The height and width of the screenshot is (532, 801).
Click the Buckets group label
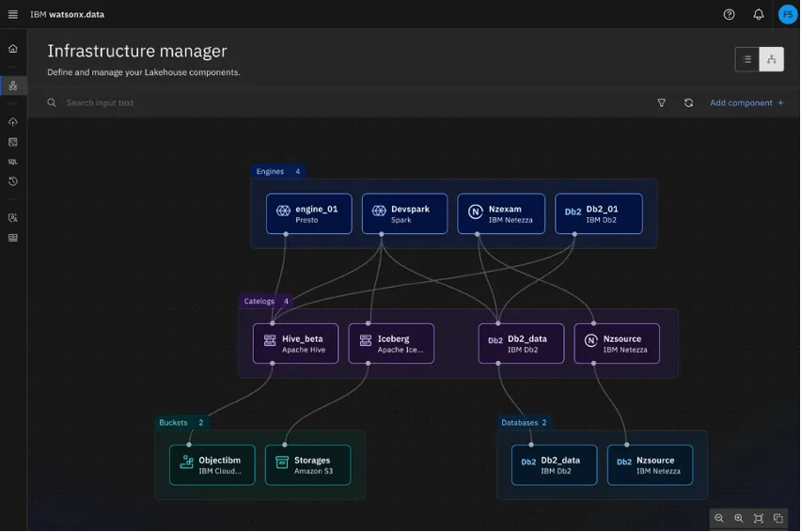click(181, 423)
